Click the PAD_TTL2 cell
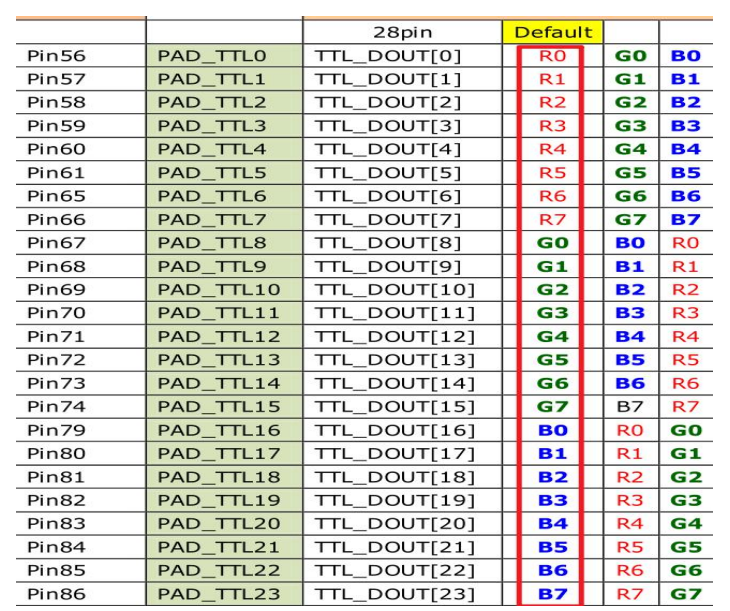 click(x=224, y=102)
